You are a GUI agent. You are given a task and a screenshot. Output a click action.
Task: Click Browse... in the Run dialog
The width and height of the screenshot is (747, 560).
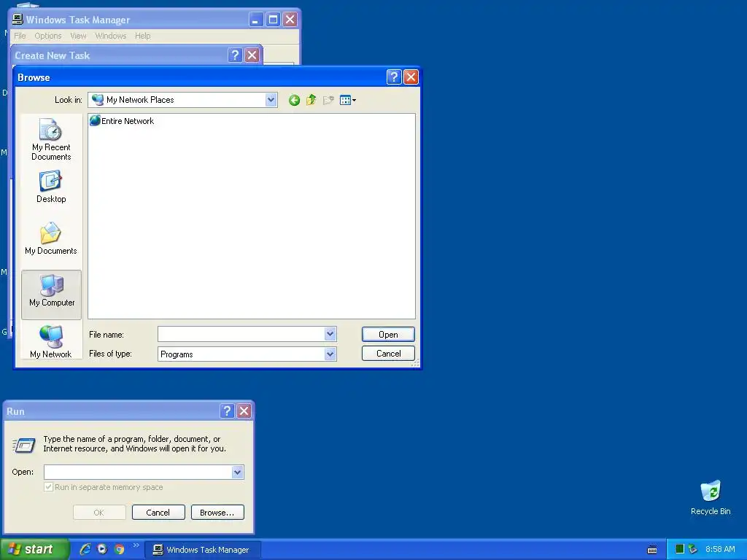pyautogui.click(x=217, y=513)
